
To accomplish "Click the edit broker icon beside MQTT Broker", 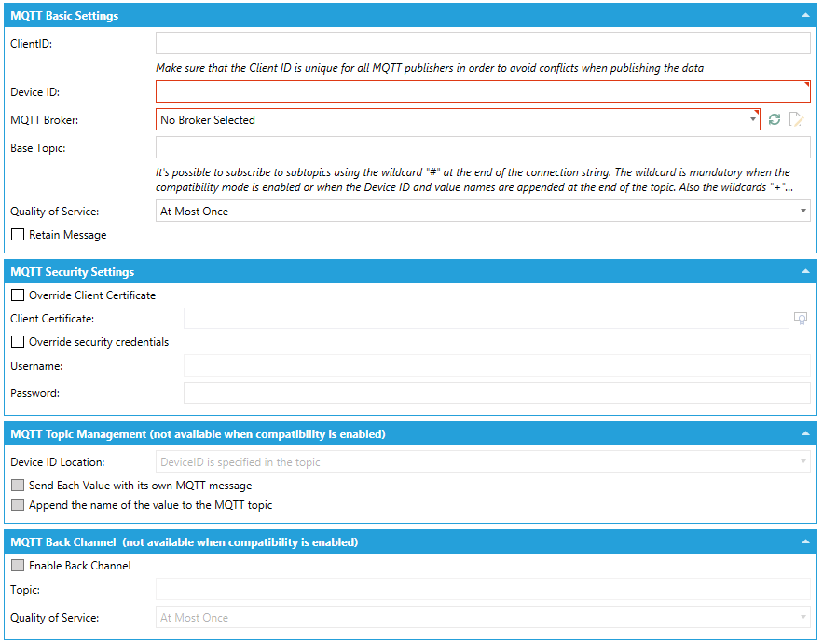I will pyautogui.click(x=795, y=119).
